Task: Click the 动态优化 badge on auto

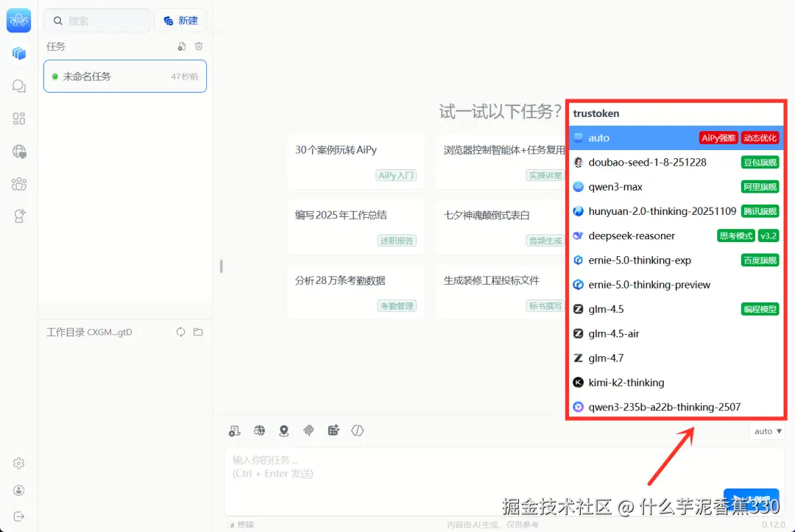Action: [760, 138]
